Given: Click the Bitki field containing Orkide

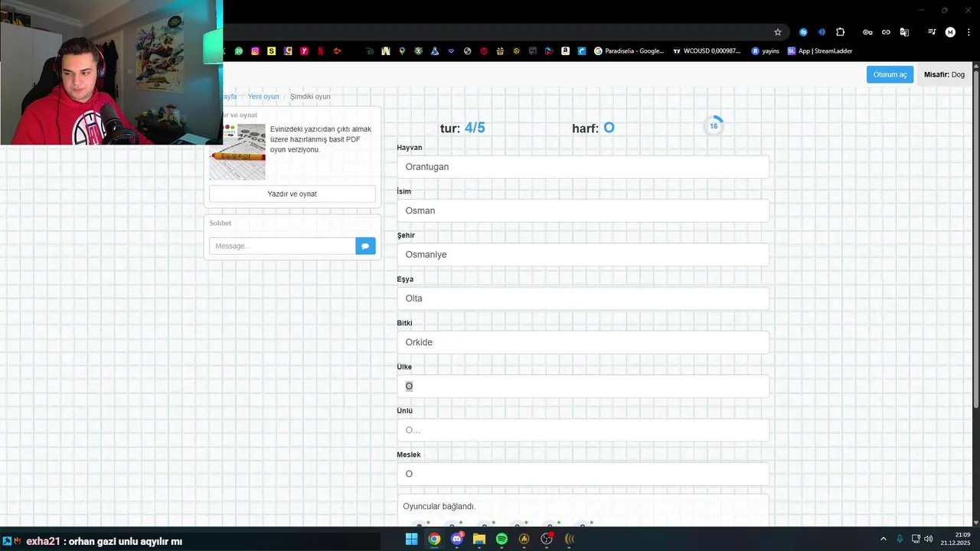Looking at the screenshot, I should tap(583, 342).
